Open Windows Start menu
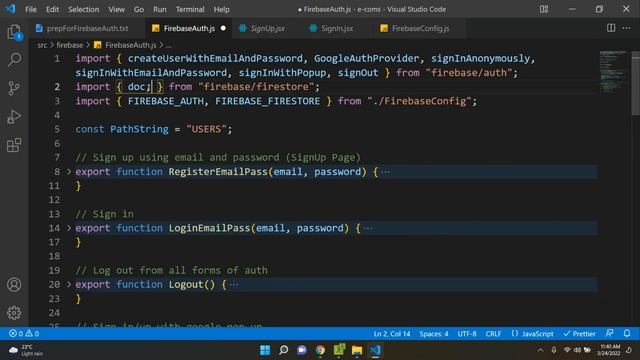 point(265,350)
